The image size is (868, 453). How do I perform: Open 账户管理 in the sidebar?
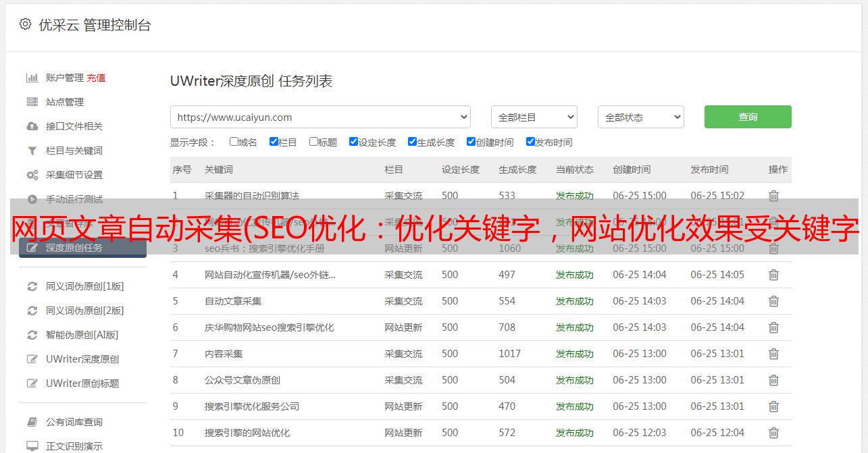65,78
